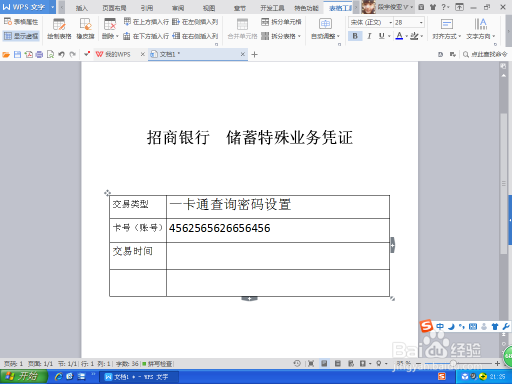The image size is (512, 384).
Task: Select page layout view in status bar
Action: 324,363
